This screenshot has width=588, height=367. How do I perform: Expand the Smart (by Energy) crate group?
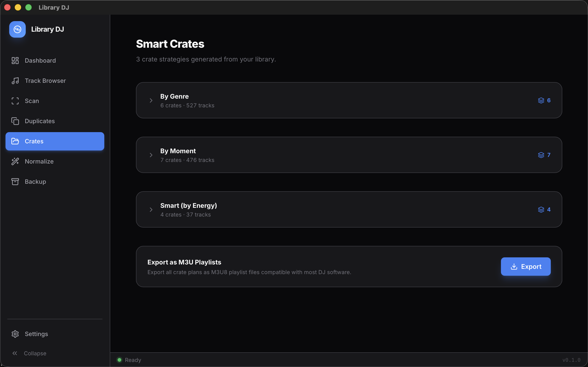(x=151, y=209)
